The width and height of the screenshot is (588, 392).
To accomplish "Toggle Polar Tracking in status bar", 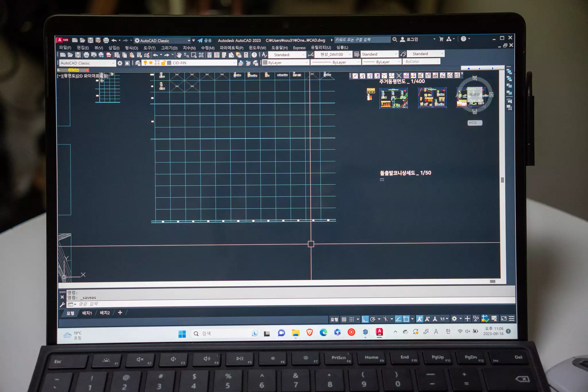I will click(373, 319).
